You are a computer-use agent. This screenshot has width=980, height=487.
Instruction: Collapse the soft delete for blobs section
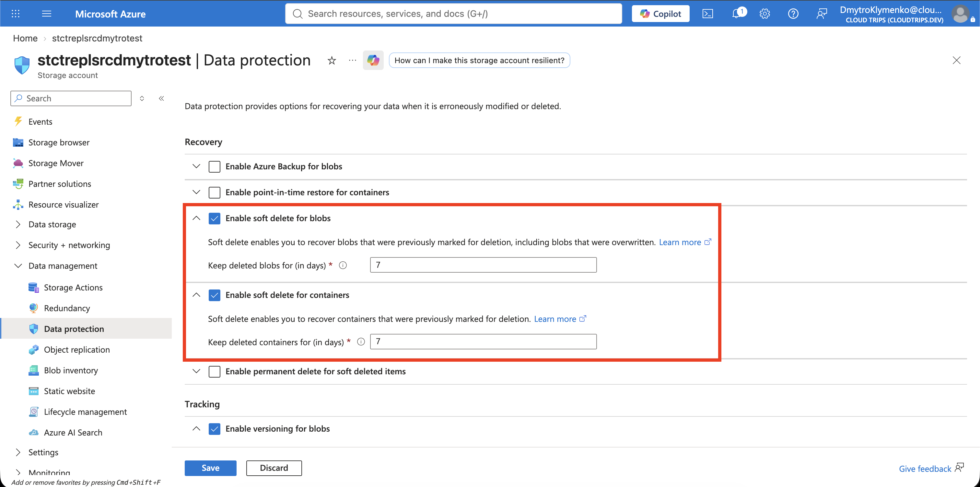point(196,218)
